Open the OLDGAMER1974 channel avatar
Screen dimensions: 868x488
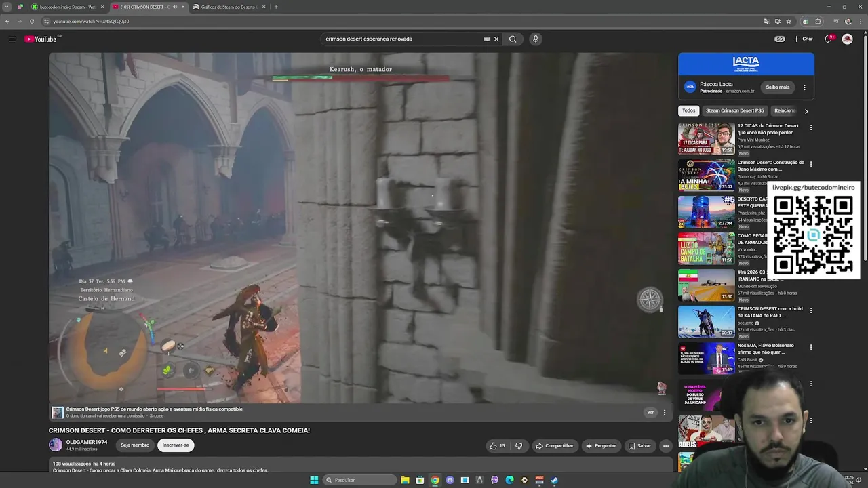click(x=56, y=445)
